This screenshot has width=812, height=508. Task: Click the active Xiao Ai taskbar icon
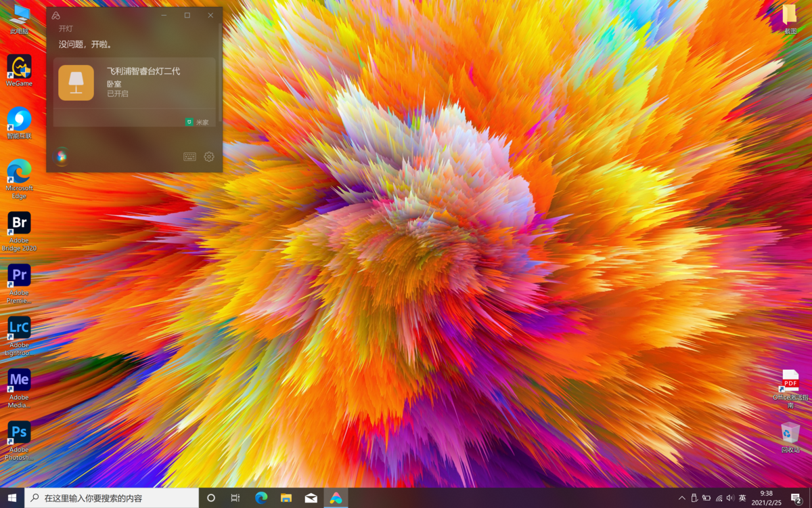(x=336, y=498)
